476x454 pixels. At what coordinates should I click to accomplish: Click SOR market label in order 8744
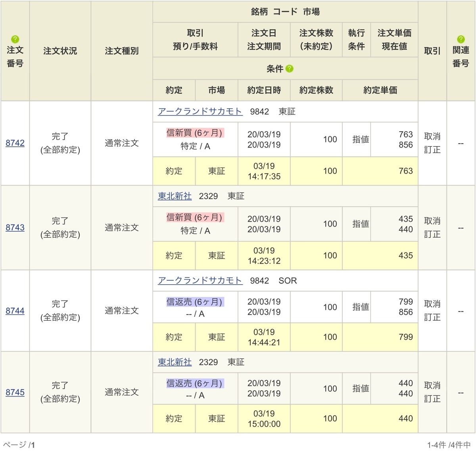click(x=288, y=281)
